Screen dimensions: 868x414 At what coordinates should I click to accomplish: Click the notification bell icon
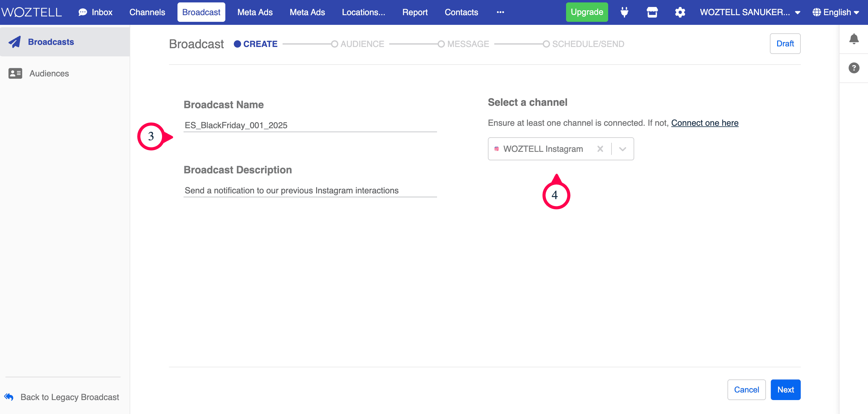(x=853, y=39)
